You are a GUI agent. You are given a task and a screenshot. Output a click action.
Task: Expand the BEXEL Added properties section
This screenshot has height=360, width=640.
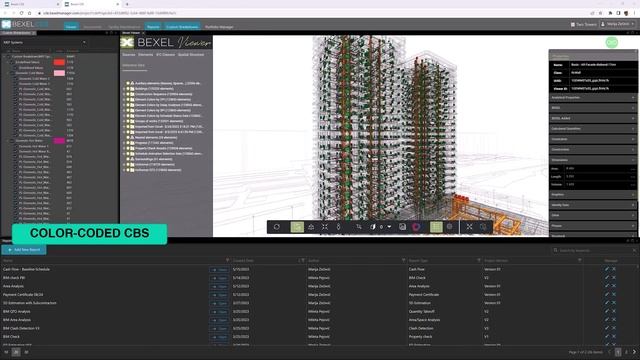593,118
